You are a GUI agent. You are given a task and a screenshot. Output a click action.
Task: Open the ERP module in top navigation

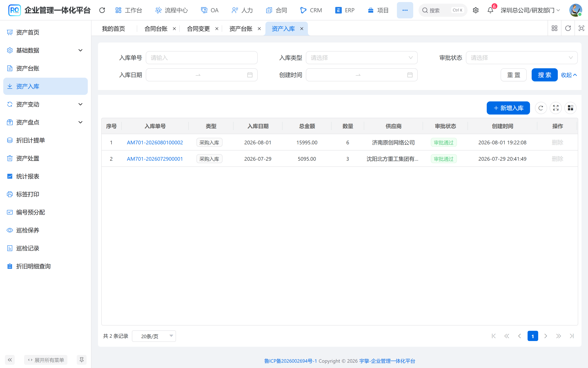coord(345,10)
